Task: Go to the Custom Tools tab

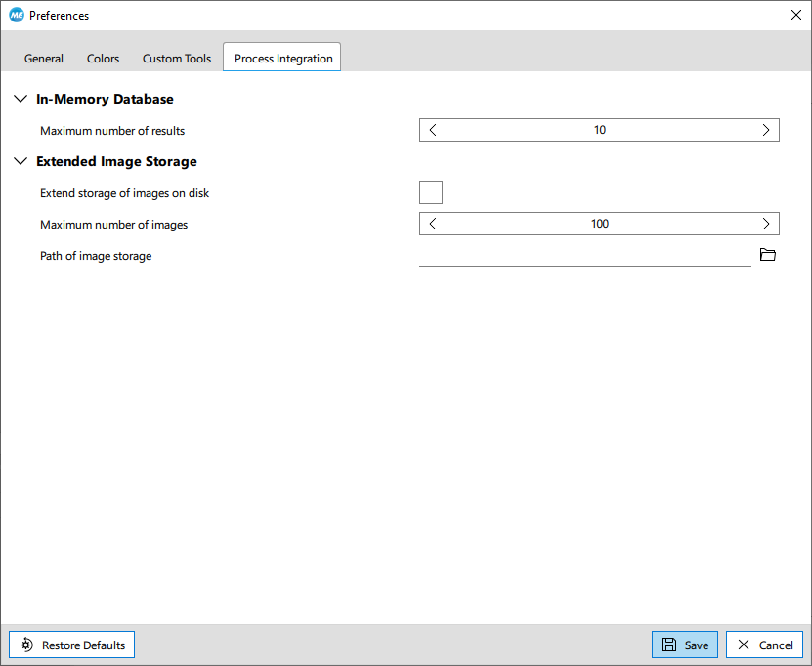Action: pos(177,59)
